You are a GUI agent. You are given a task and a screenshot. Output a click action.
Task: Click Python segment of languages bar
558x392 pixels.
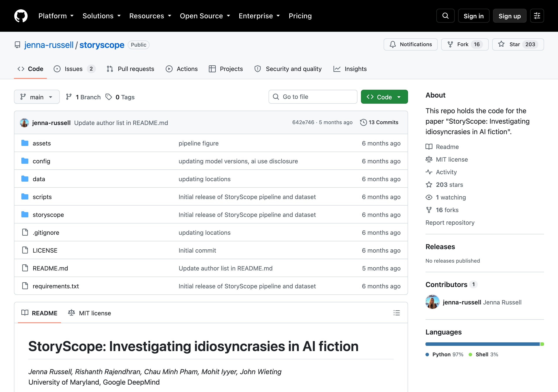(482, 344)
